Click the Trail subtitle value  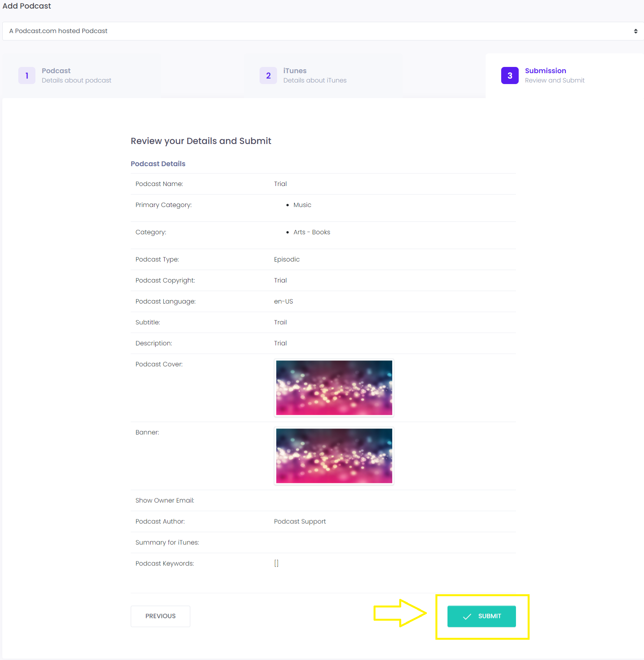click(280, 322)
